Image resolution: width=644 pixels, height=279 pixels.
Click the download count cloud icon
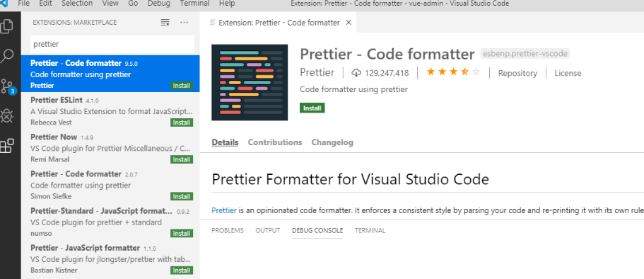click(356, 73)
